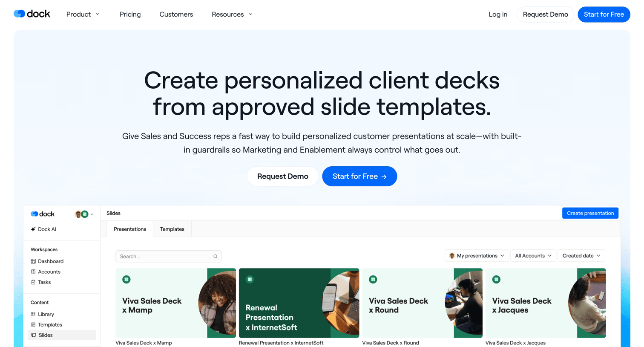Open the Renewal Presentation x InternetSoft thumbnail
Viewport: 644px width, 347px height.
coord(299,303)
